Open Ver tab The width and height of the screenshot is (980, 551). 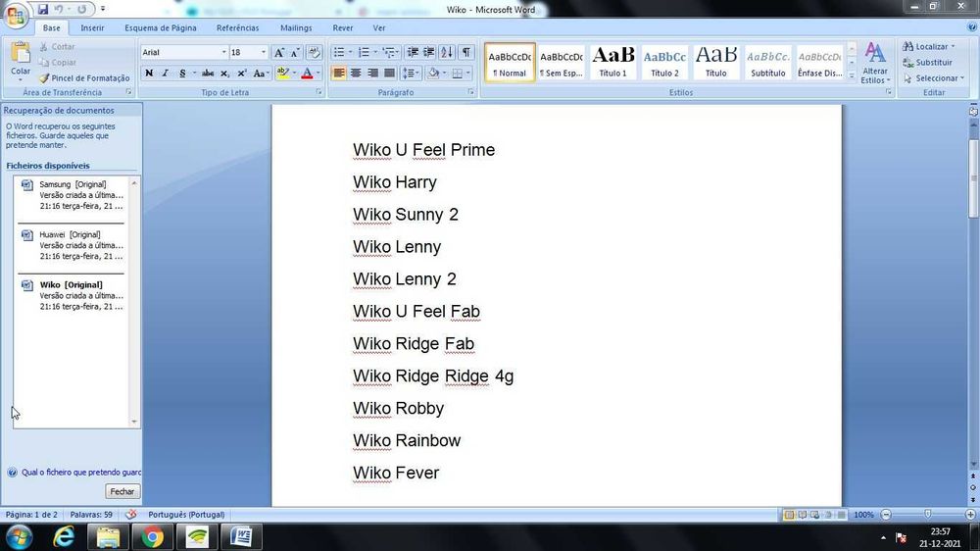click(x=378, y=27)
